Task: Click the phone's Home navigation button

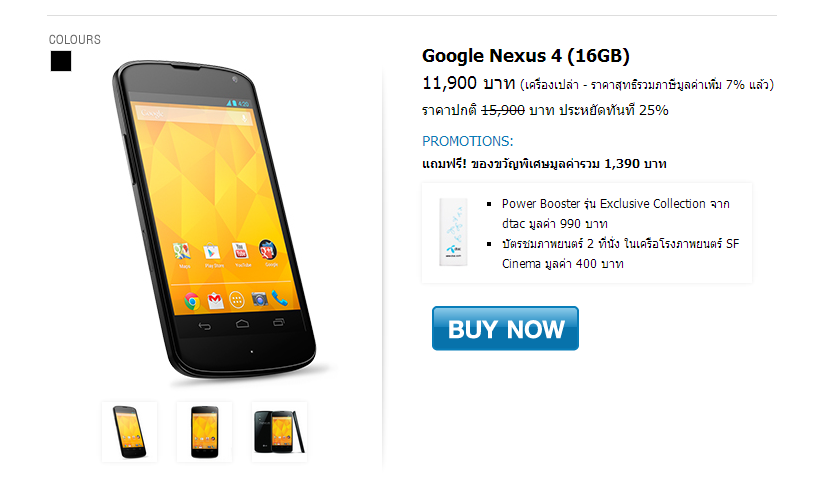Action: (242, 324)
